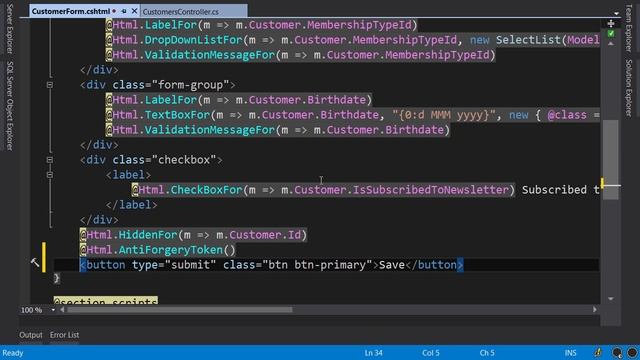
Task: Click the div class="form-group" opening tag
Action: 158,85
